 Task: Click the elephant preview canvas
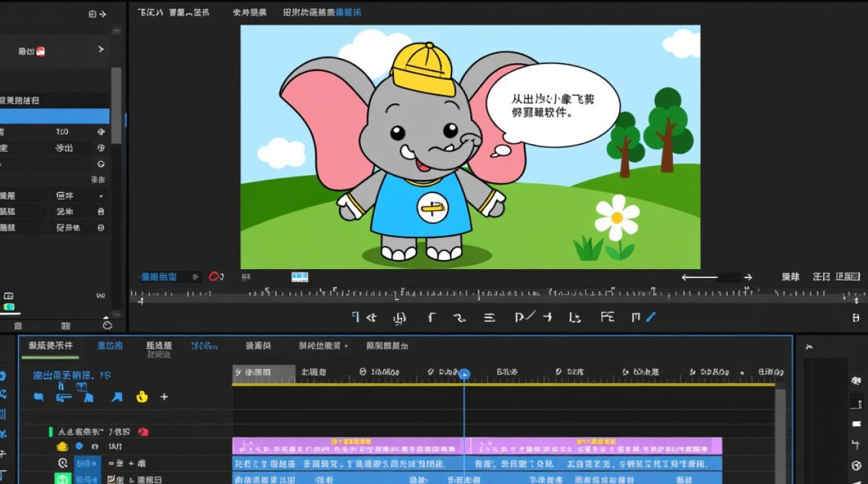coord(470,147)
